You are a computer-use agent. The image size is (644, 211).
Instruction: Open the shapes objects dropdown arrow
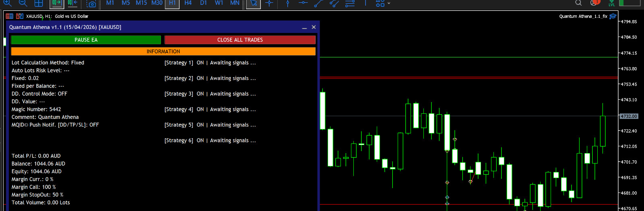(389, 3)
